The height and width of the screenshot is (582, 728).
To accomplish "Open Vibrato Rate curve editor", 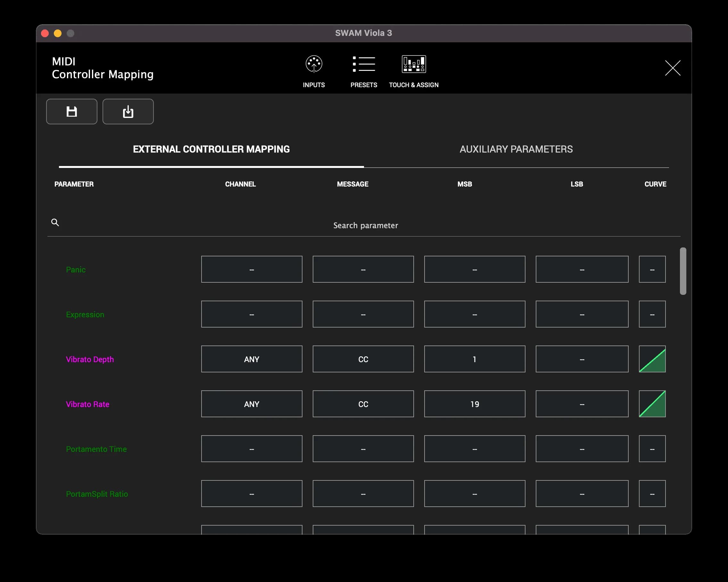I will (652, 404).
